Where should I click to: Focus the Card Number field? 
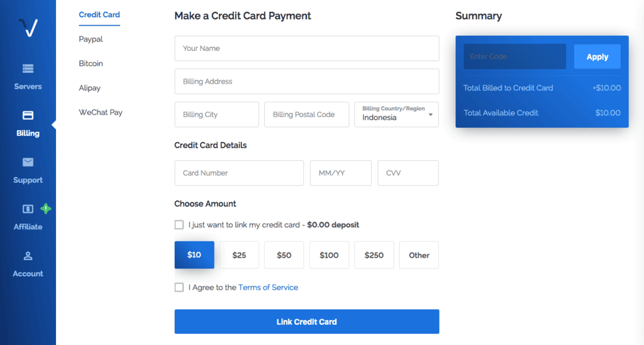coord(239,173)
